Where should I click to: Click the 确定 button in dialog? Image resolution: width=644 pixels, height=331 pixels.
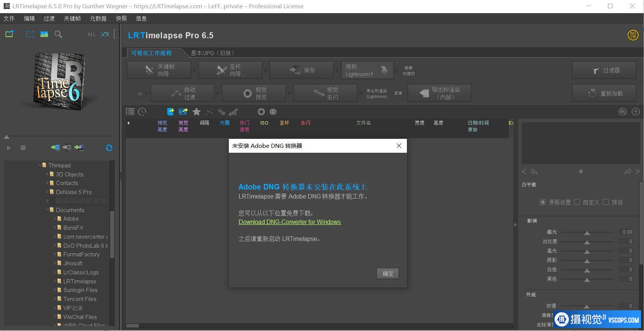(x=388, y=274)
